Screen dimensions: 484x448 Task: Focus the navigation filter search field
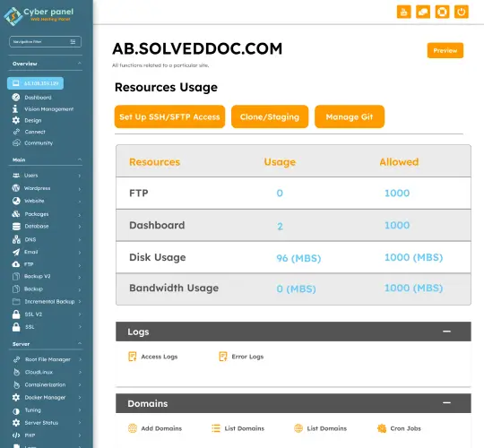point(45,41)
